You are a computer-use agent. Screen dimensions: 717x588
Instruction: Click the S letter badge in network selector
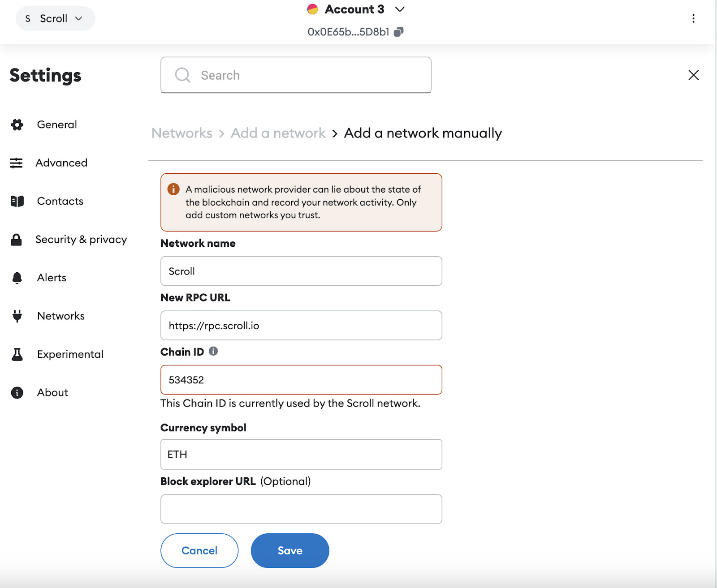point(28,18)
